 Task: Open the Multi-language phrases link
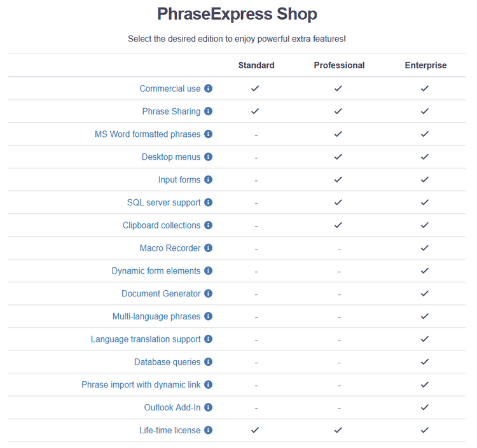pos(156,317)
